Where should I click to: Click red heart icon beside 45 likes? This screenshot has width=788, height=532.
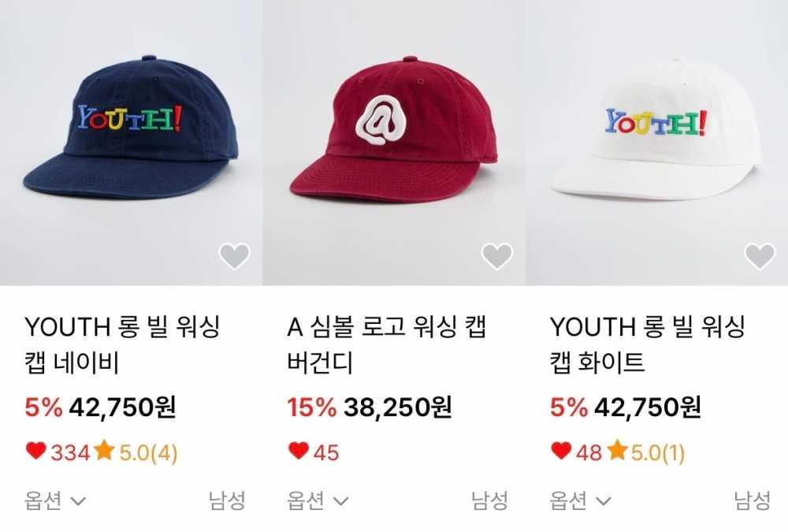(x=299, y=451)
